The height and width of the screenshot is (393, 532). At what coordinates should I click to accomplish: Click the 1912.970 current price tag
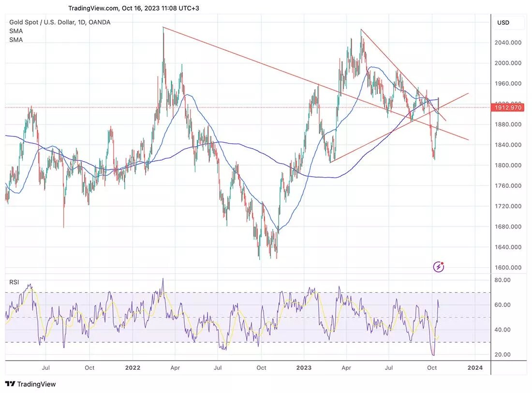tap(507, 107)
